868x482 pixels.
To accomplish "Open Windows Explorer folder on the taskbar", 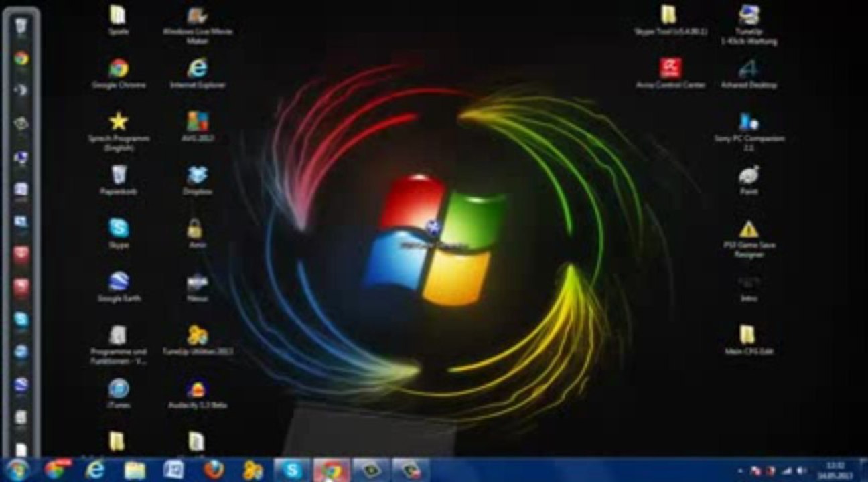I will click(135, 470).
